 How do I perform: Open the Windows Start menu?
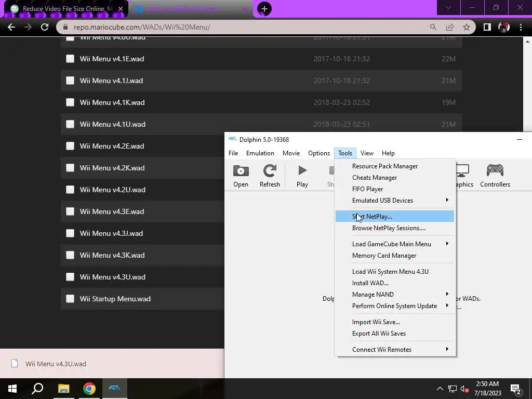tap(12, 389)
